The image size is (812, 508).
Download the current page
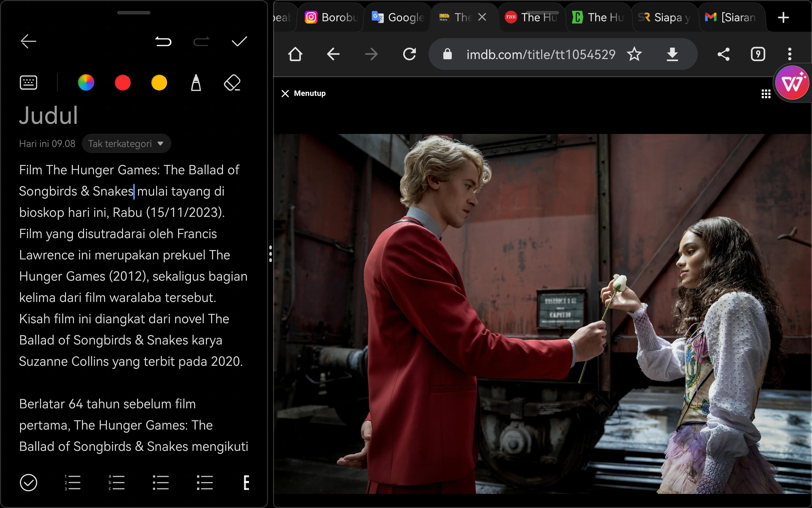[672, 54]
